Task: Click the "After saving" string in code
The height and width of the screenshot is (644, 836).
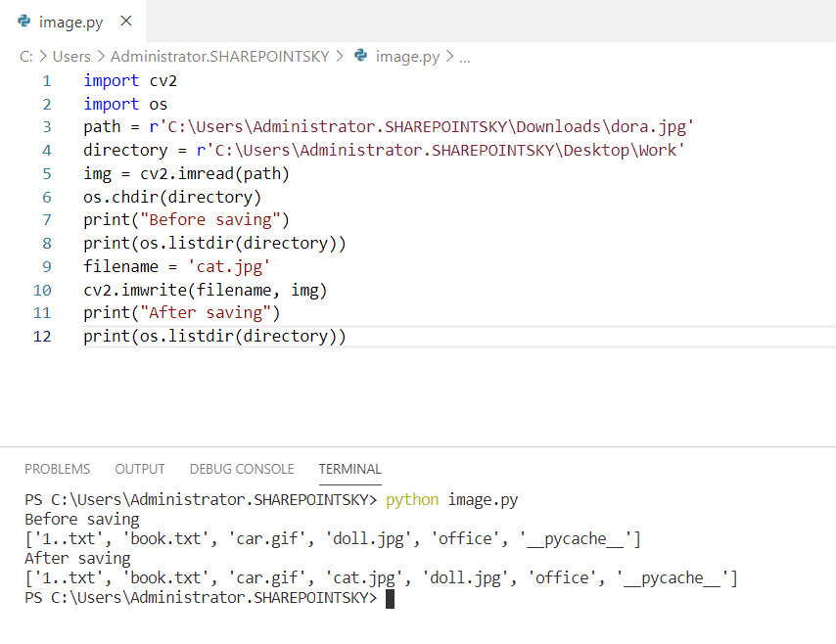Action: pos(205,312)
